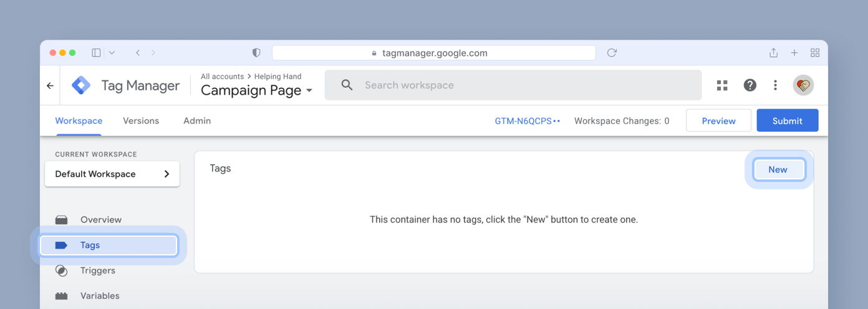Click the Workspace Changes: 0 text
The image size is (868, 309).
click(x=622, y=121)
